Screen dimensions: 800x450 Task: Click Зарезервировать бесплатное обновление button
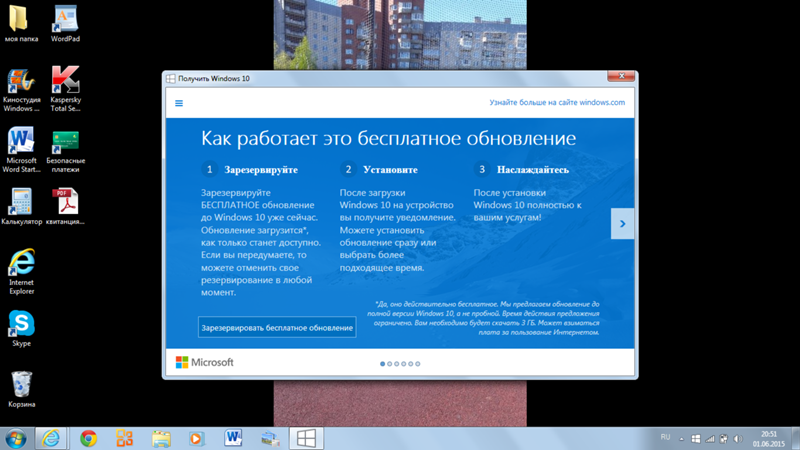277,328
